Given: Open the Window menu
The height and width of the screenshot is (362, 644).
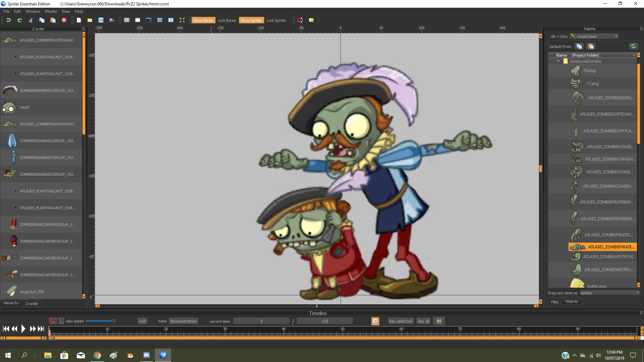Looking at the screenshot, I should pos(33,11).
